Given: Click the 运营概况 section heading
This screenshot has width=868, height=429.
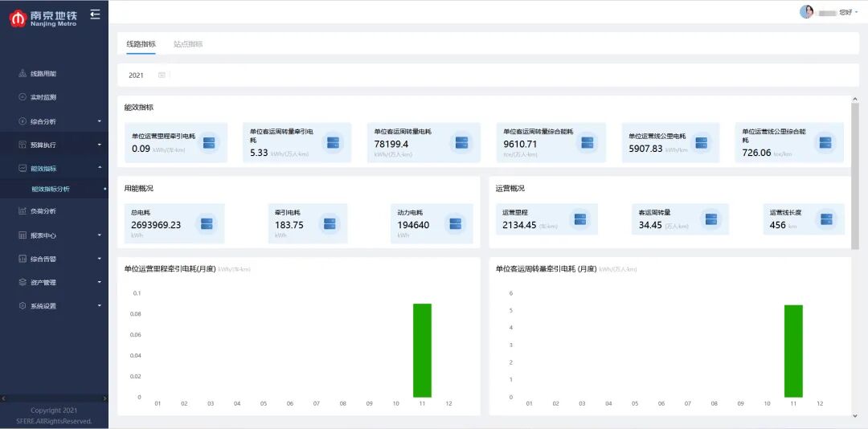Looking at the screenshot, I should 510,188.
